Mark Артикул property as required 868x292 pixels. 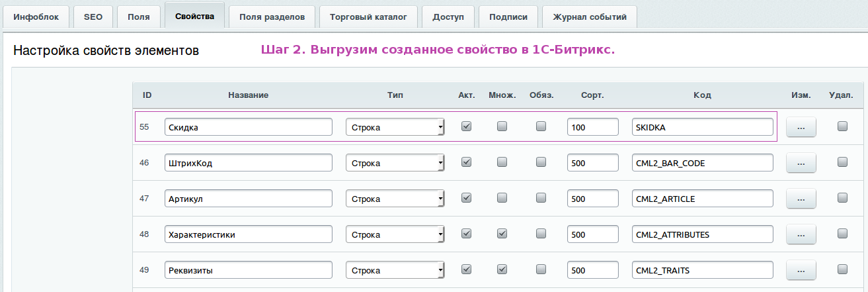coord(541,198)
